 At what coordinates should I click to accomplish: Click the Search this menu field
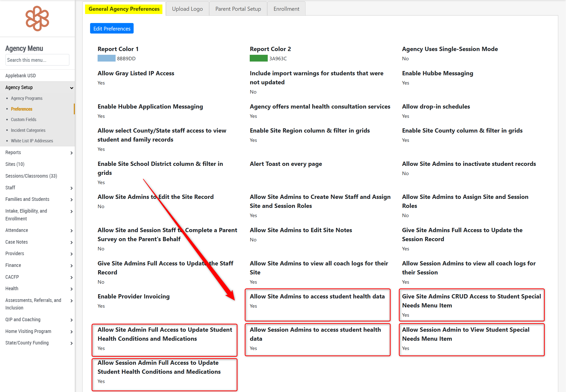pos(37,60)
